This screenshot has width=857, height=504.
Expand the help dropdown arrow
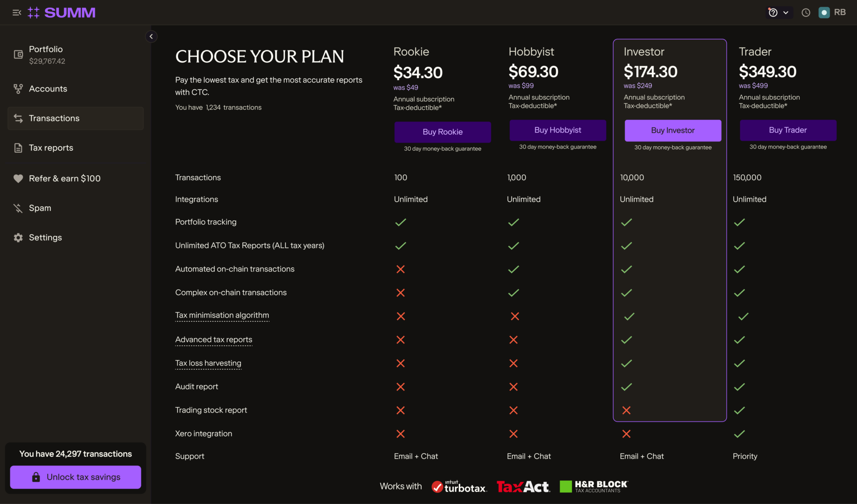(786, 12)
